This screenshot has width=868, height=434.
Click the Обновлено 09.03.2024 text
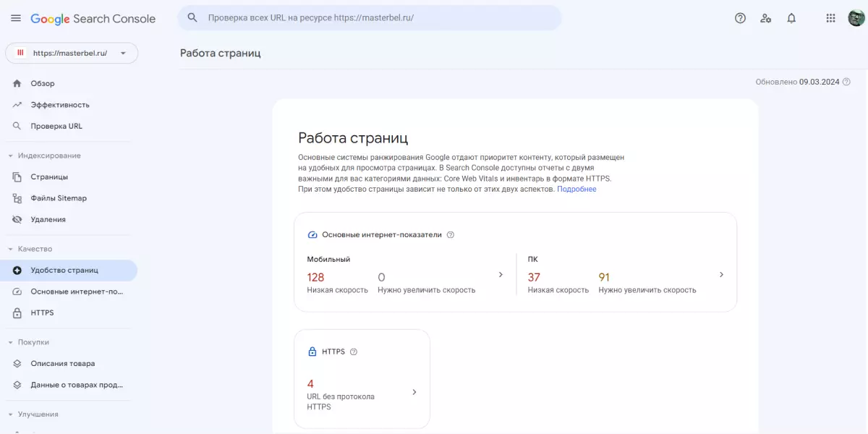(x=797, y=82)
